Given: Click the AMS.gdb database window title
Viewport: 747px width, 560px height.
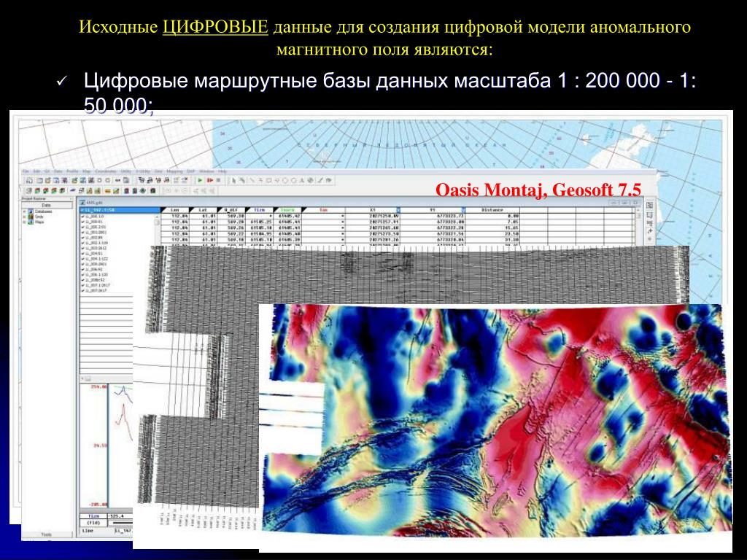Looking at the screenshot, I should [x=93, y=203].
